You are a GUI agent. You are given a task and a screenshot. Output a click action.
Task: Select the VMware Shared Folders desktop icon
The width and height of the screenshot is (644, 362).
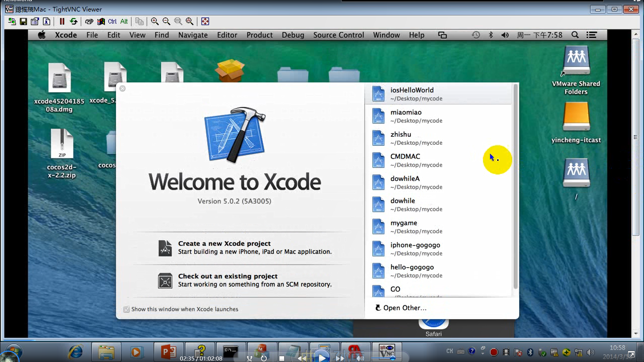click(x=576, y=70)
